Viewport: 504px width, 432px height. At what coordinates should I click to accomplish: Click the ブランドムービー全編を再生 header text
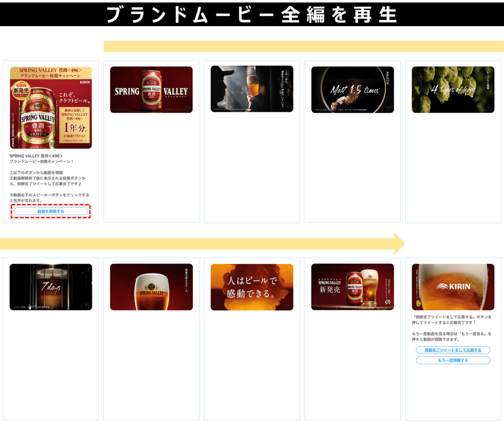[x=252, y=15]
